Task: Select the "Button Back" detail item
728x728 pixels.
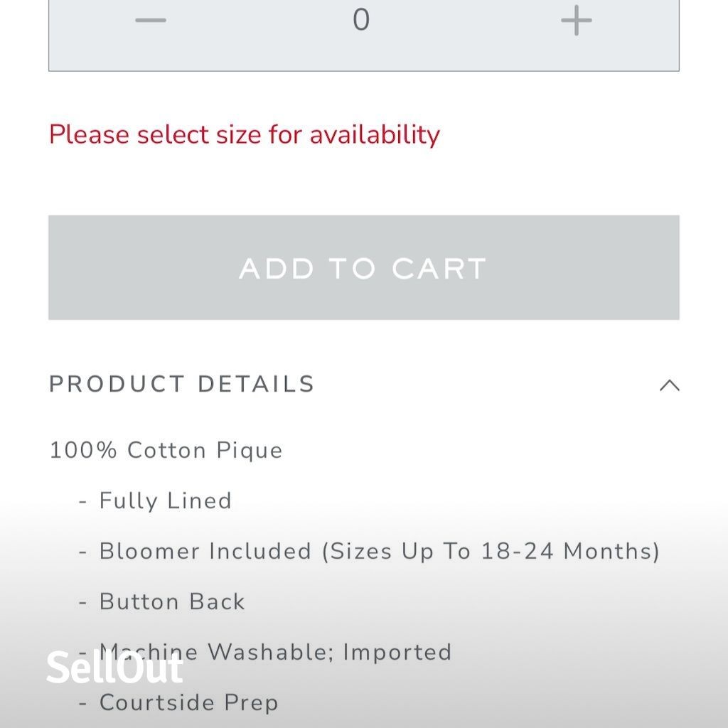Action: click(172, 602)
